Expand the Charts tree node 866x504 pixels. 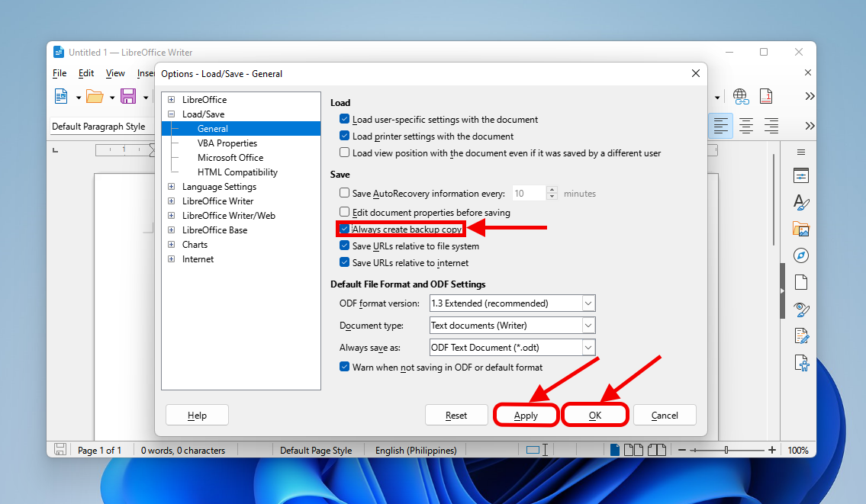pyautogui.click(x=171, y=244)
